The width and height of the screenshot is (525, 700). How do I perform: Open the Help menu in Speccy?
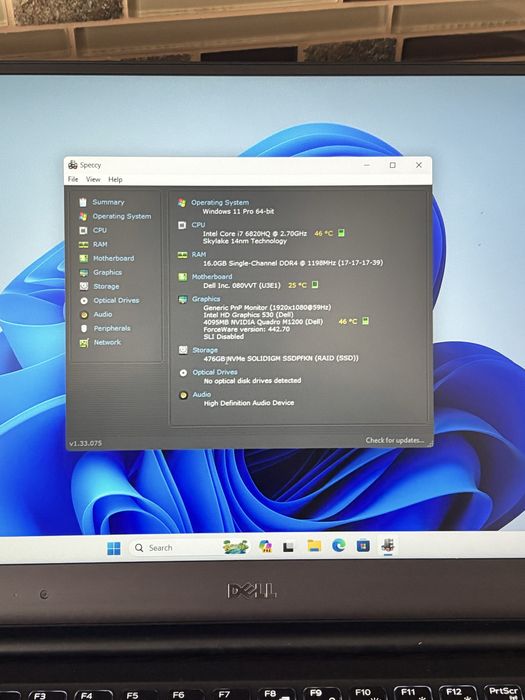[x=115, y=179]
